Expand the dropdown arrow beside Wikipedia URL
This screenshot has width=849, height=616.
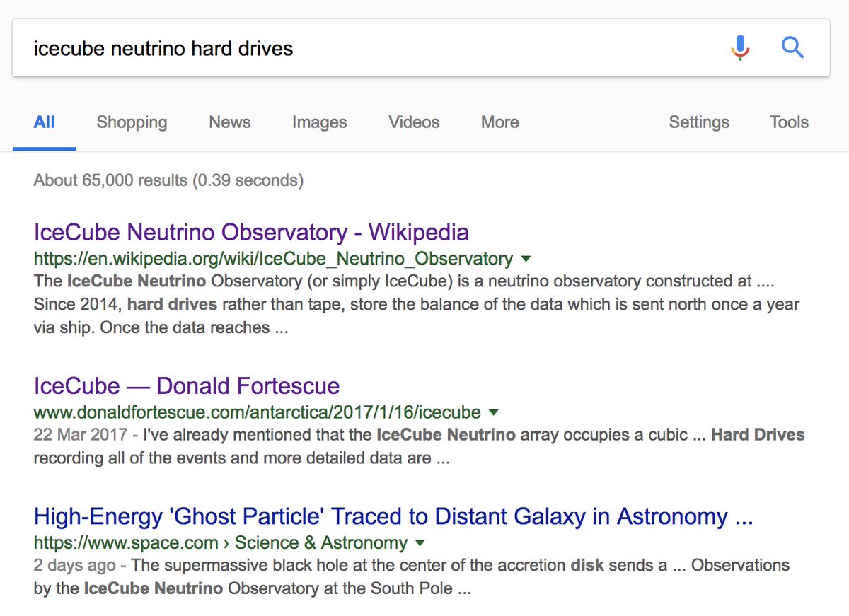(x=526, y=259)
